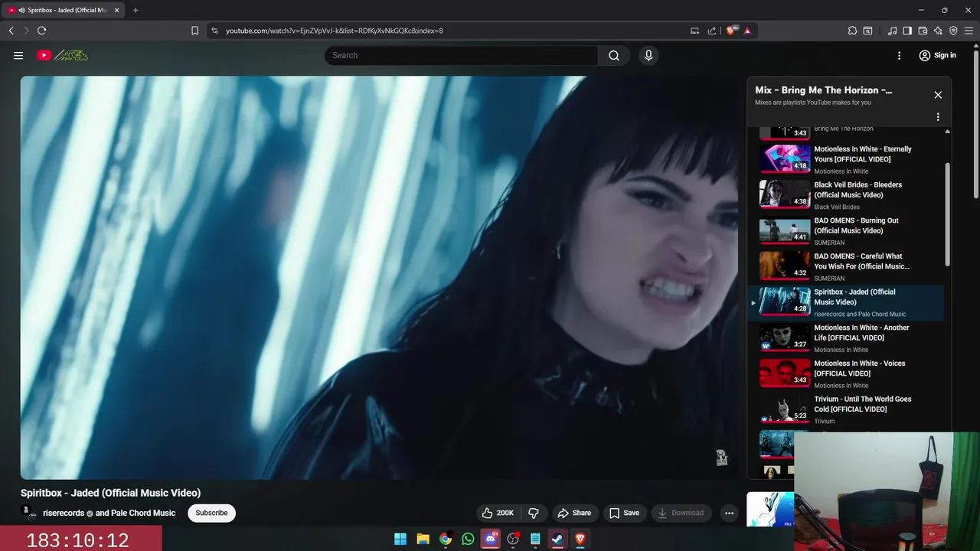
Task: Open Windows Start menu
Action: pyautogui.click(x=400, y=539)
